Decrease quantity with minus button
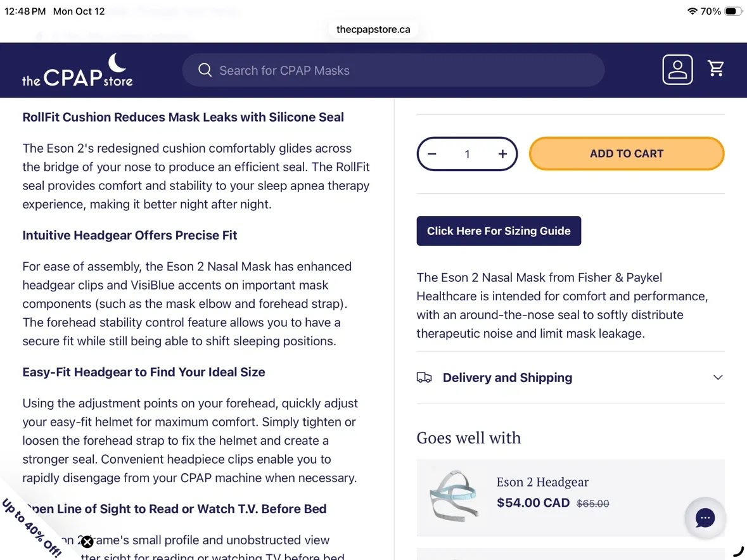Viewport: 747px width, 560px height. coord(432,154)
